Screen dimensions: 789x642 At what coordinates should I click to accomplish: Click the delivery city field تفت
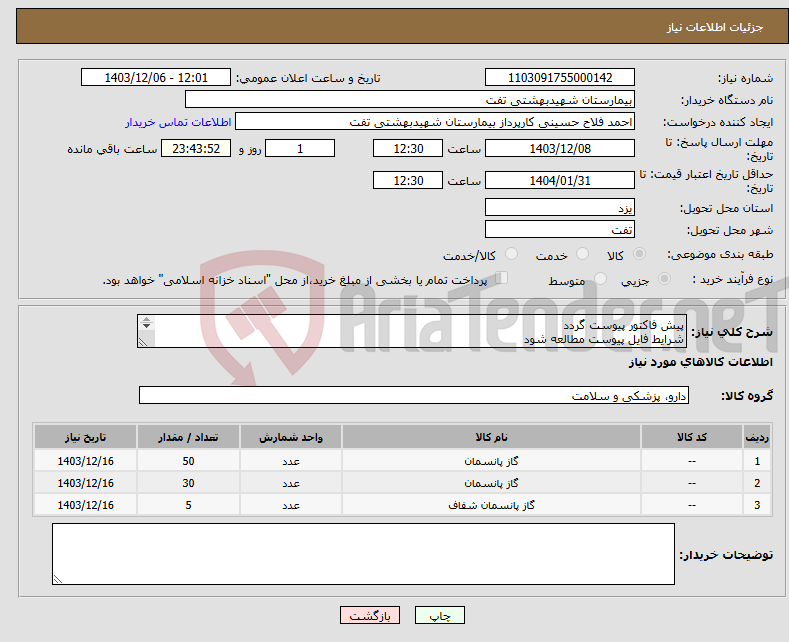(x=560, y=229)
